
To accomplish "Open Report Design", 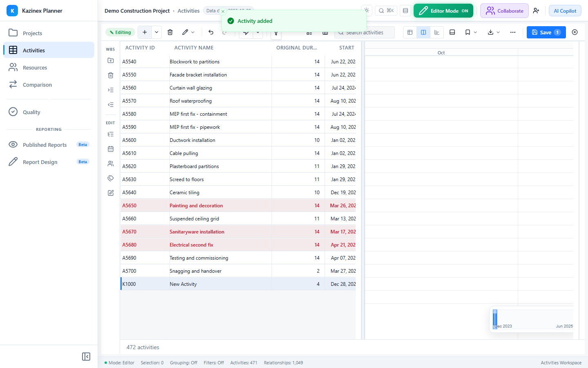I will [49, 162].
